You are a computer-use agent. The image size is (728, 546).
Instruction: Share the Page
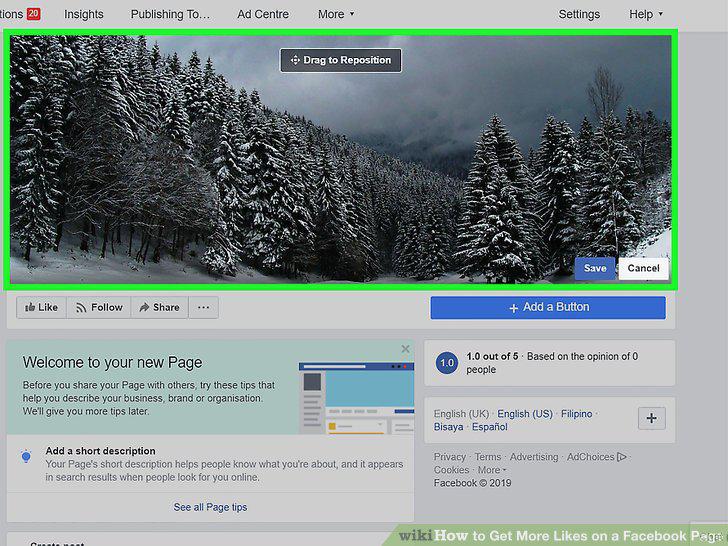(159, 307)
